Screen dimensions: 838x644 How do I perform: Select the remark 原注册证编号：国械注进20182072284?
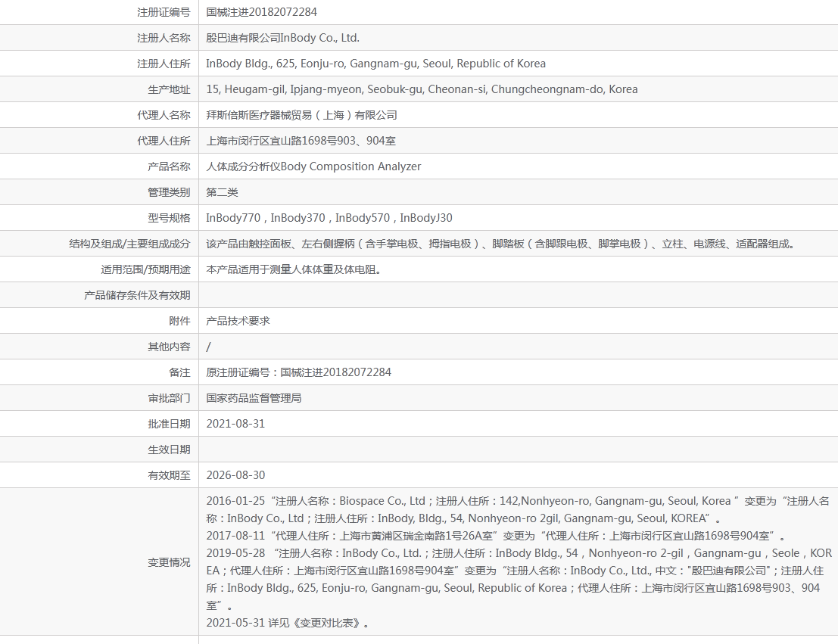(299, 372)
